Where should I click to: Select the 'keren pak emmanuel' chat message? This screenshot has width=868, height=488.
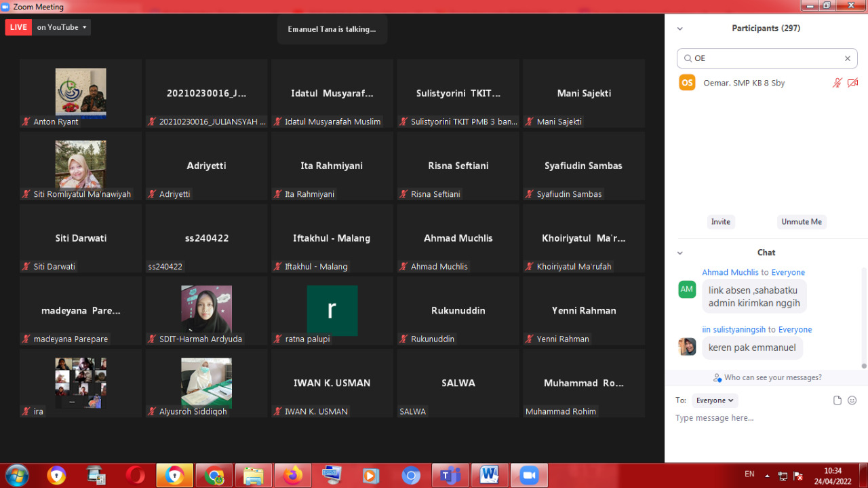coord(752,348)
